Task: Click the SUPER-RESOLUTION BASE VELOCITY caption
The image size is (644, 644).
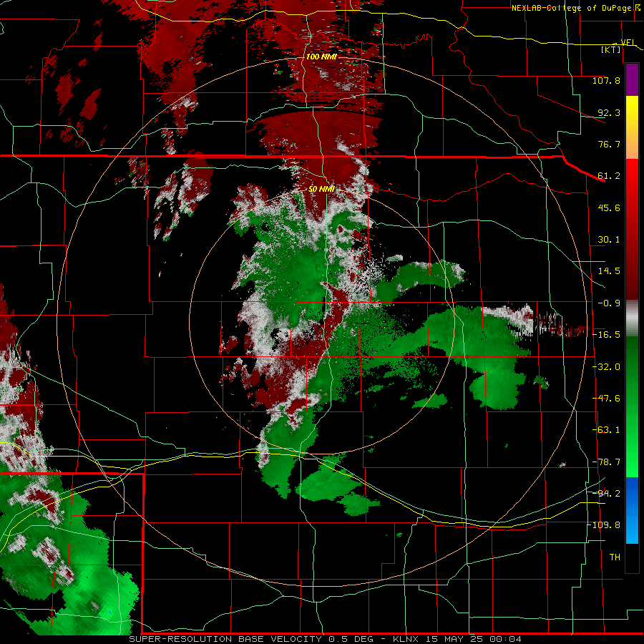Action: (225, 639)
